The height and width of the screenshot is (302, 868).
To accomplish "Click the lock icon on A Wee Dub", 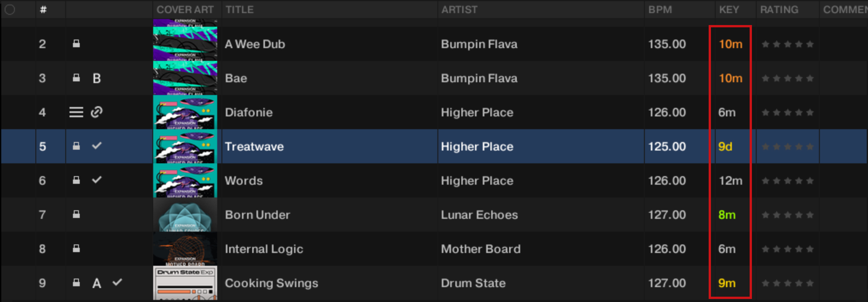I will click(76, 44).
